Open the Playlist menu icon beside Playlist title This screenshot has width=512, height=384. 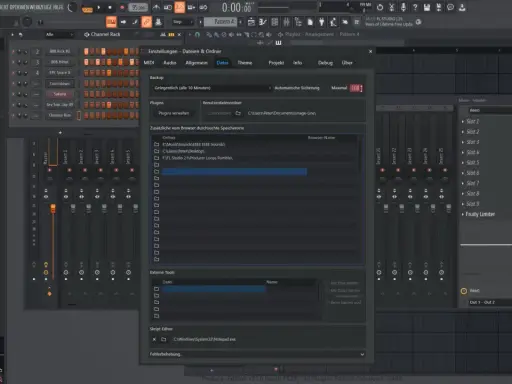[x=280, y=34]
